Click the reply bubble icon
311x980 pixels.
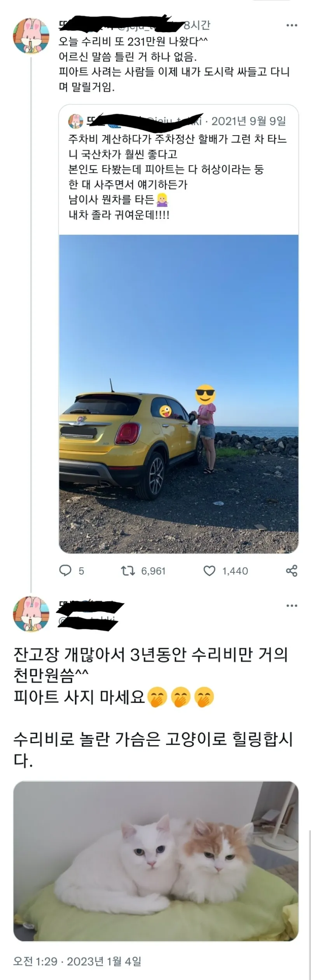(65, 570)
